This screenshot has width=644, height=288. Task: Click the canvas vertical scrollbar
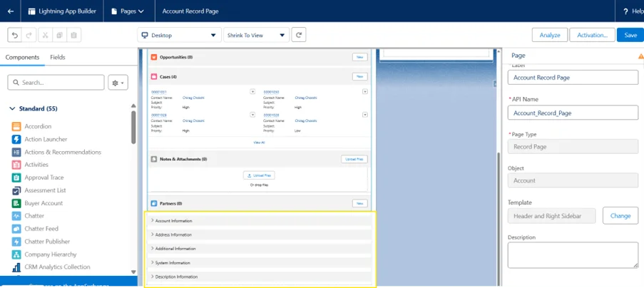pyautogui.click(x=499, y=217)
